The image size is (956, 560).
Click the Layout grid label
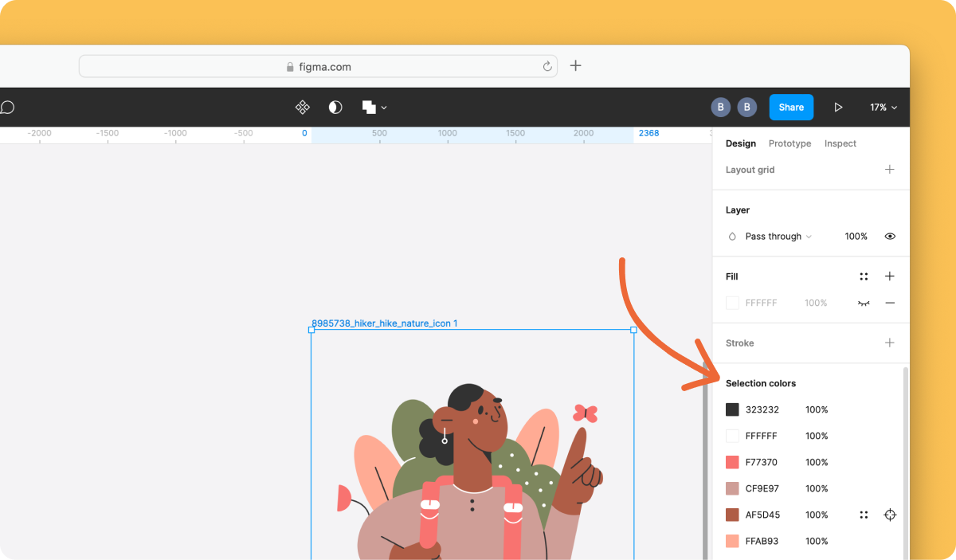pyautogui.click(x=750, y=170)
